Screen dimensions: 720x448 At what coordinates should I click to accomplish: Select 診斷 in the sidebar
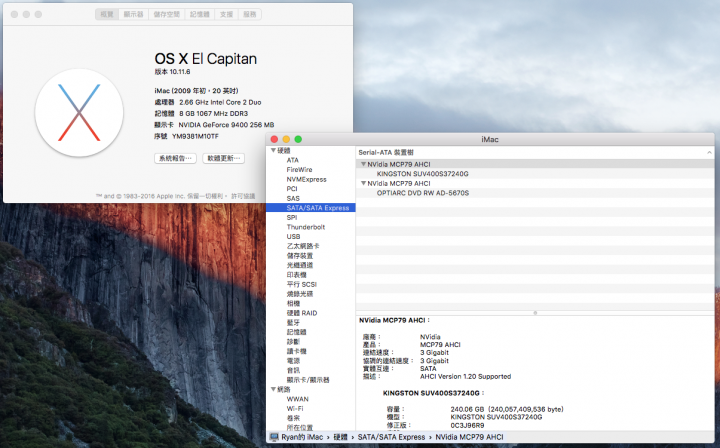tap(293, 342)
